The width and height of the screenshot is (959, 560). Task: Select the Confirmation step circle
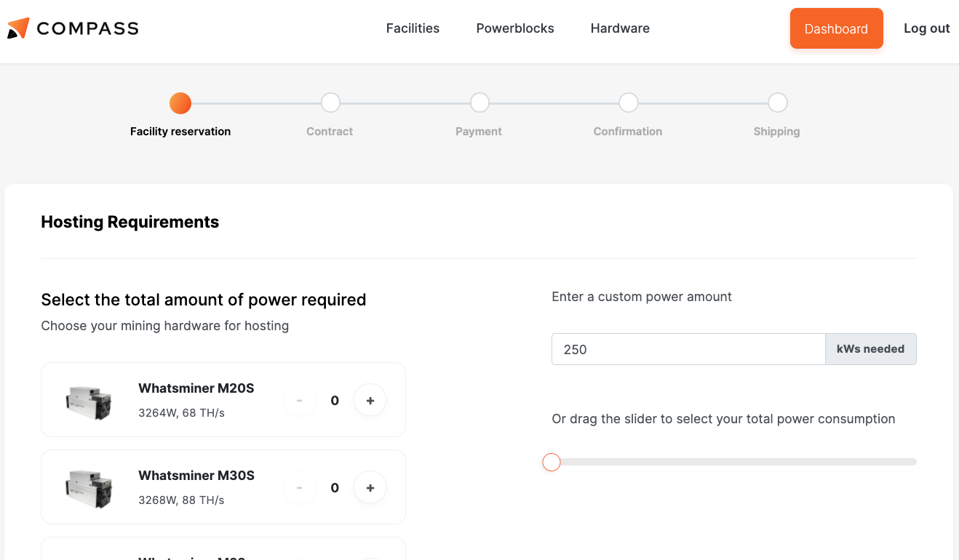[629, 103]
